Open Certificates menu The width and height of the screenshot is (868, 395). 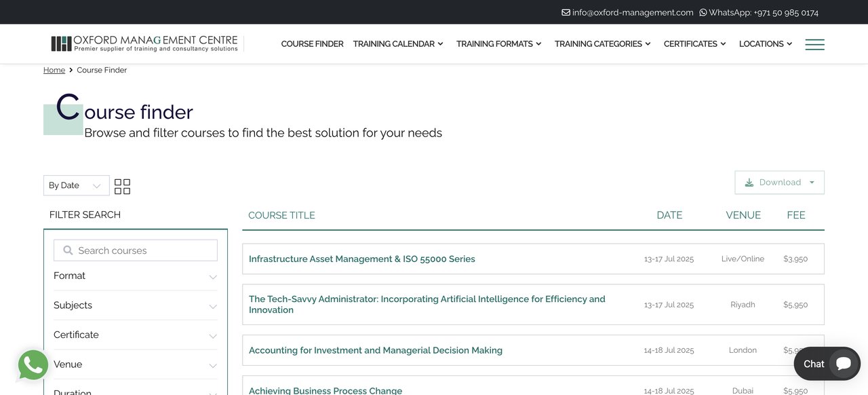click(695, 44)
